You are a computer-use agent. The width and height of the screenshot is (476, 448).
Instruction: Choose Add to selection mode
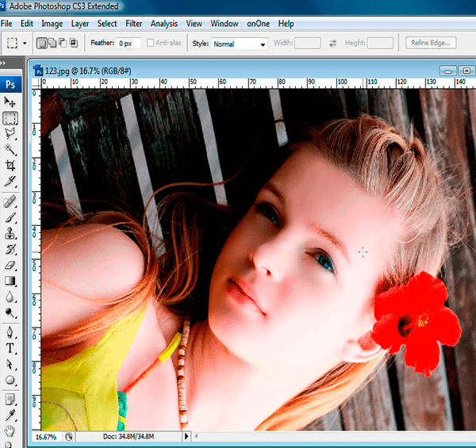pyautogui.click(x=52, y=43)
